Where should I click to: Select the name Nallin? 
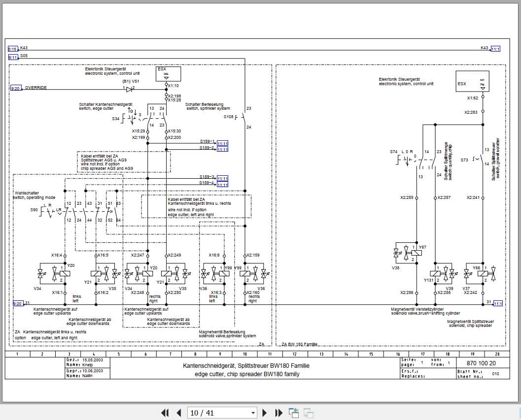pos(88,376)
